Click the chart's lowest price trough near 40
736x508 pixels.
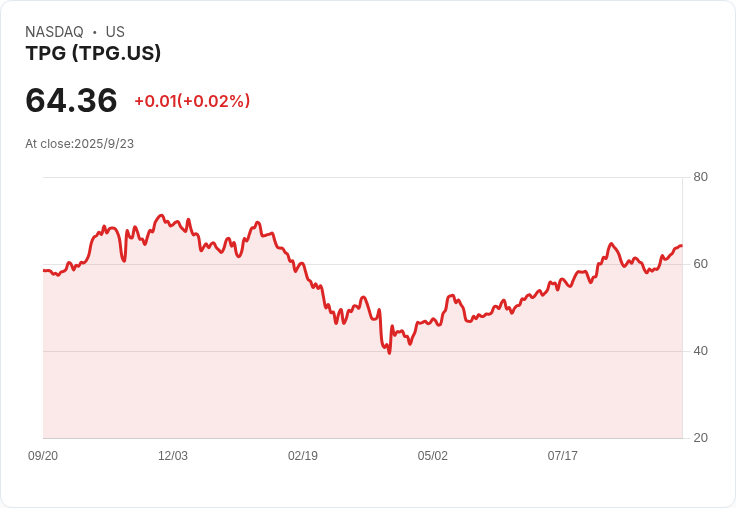(x=389, y=353)
